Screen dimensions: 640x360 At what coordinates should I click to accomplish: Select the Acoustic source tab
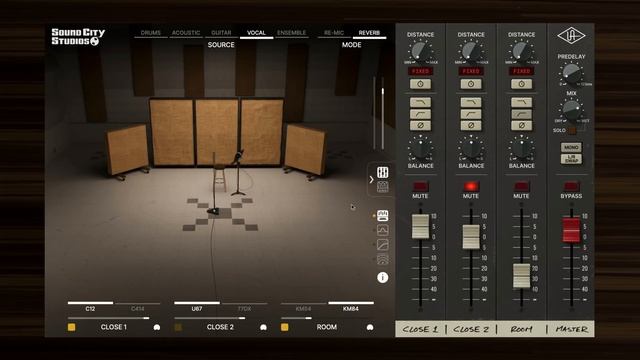tap(186, 33)
